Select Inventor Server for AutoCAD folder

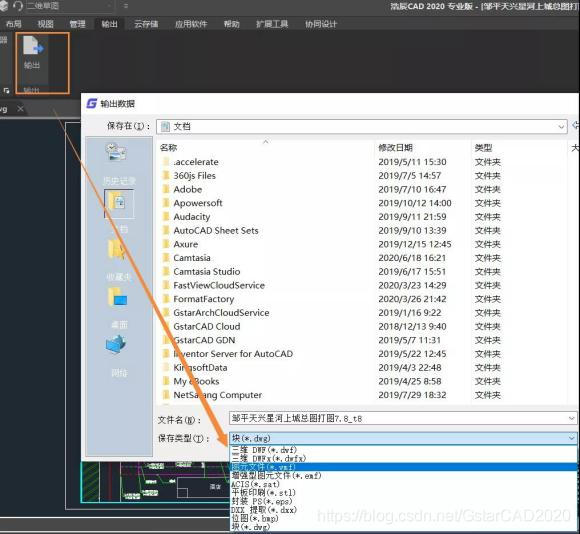pos(233,354)
